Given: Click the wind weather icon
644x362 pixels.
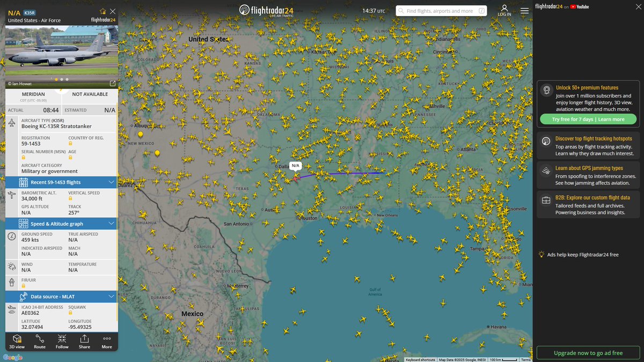Looking at the screenshot, I should 12,267.
